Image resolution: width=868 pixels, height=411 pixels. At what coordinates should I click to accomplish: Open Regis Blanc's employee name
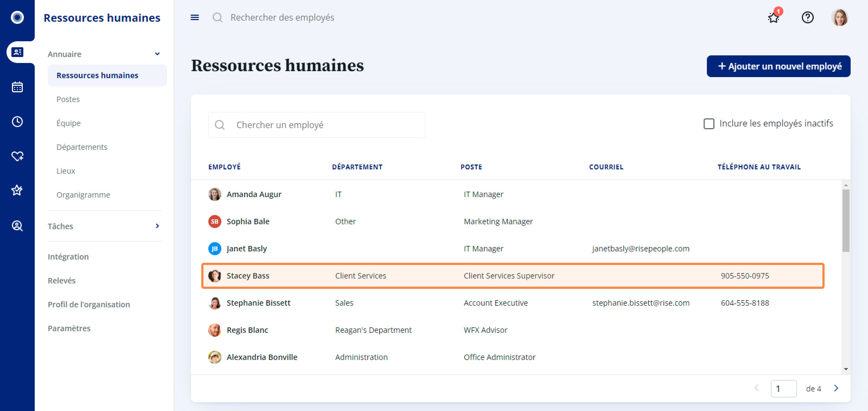pos(247,330)
